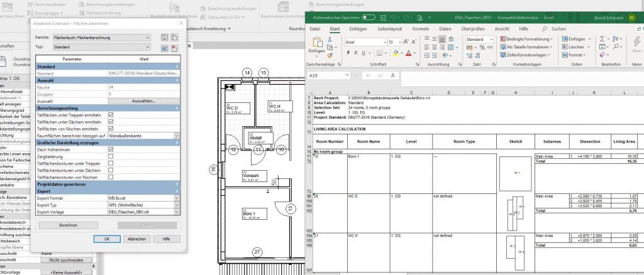Click the Excel save icon
644x275 pixels.
click(385, 18)
